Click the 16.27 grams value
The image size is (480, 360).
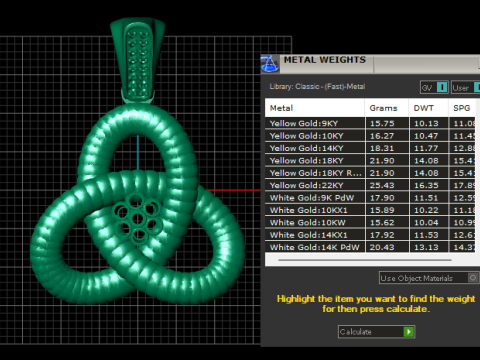pos(382,136)
